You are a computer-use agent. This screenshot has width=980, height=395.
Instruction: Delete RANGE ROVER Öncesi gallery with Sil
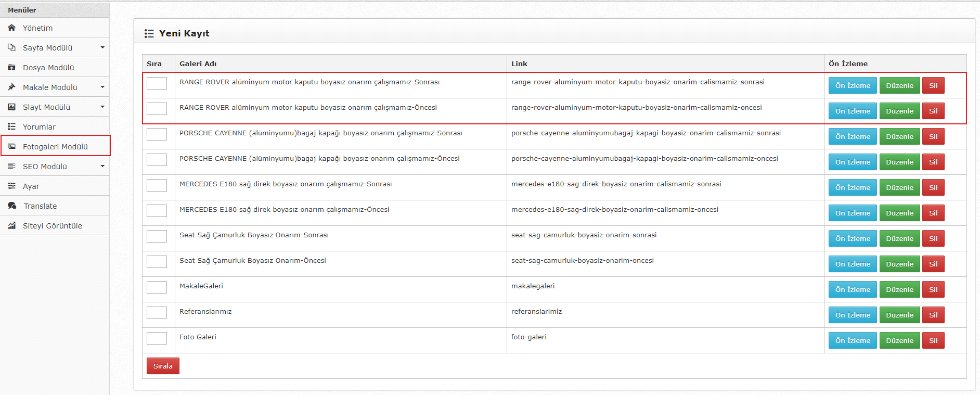tap(933, 111)
